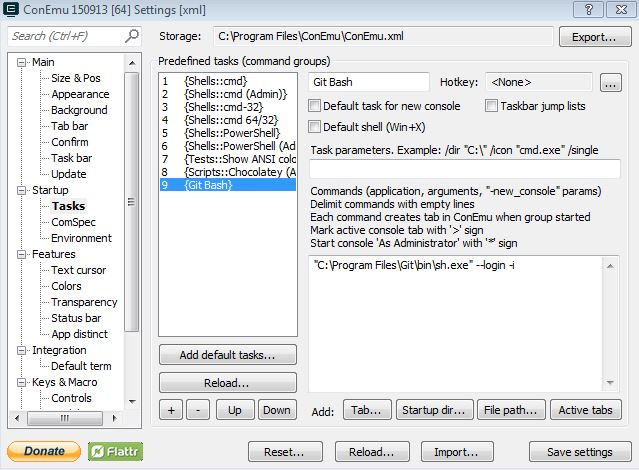The height and width of the screenshot is (470, 639).
Task: Select task 8 Scripts::Chocolatey
Action: point(228,172)
